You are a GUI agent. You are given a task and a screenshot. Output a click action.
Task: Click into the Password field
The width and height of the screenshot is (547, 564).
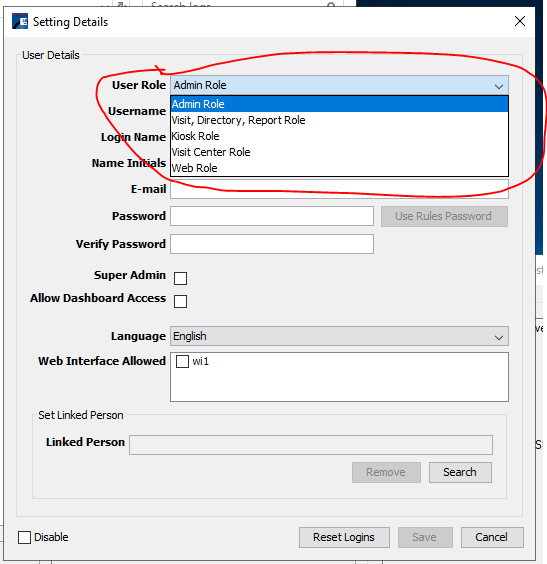(x=272, y=216)
